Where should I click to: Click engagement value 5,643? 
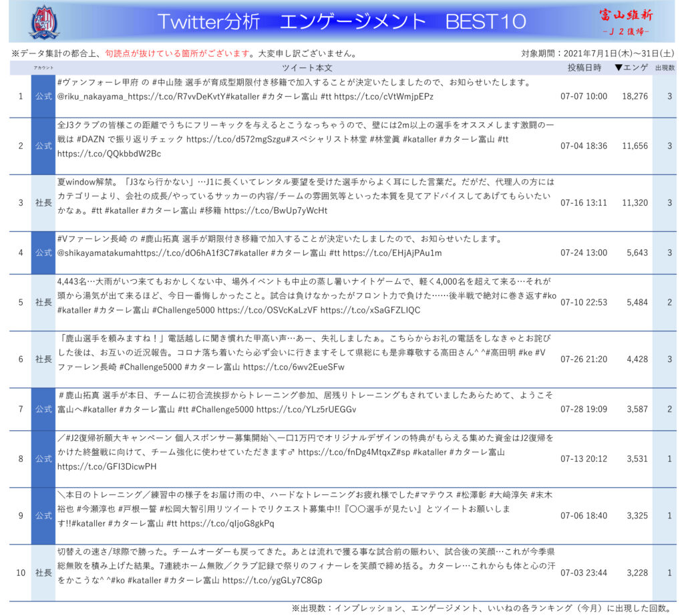[637, 253]
